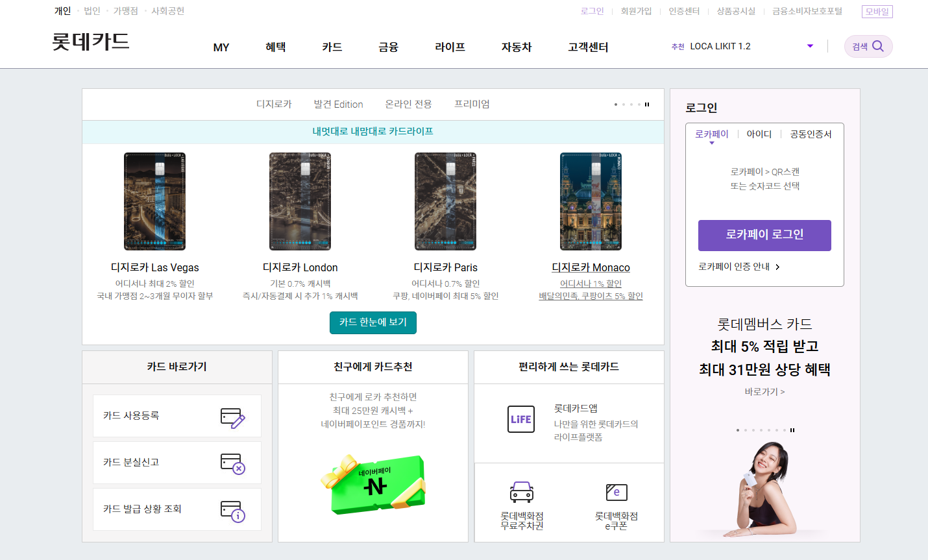Click the 디지로카 Monaco card image

[x=591, y=201]
